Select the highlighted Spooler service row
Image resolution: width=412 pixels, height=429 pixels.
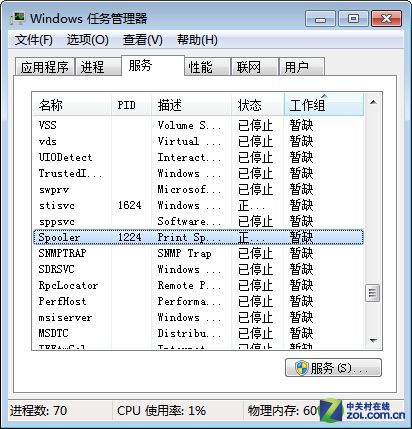(198, 237)
